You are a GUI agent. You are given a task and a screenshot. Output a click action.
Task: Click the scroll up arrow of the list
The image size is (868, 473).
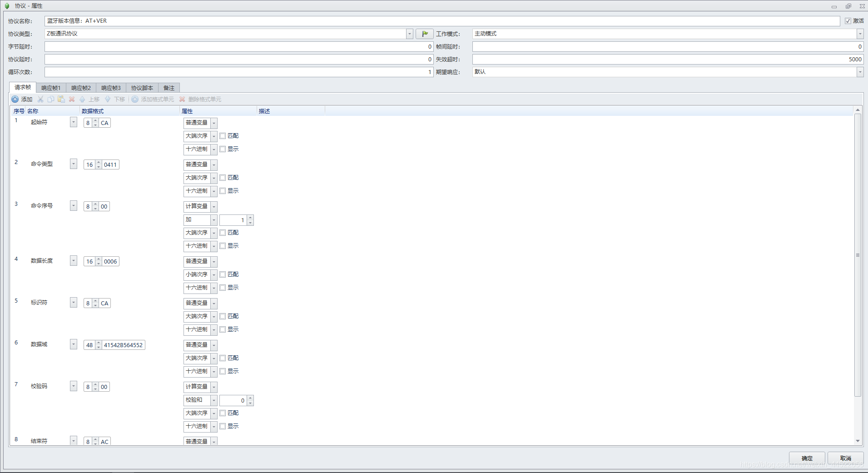[x=858, y=110]
